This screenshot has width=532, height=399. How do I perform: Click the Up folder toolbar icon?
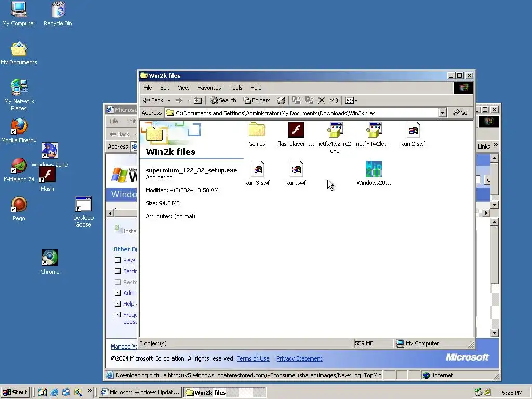tap(197, 100)
